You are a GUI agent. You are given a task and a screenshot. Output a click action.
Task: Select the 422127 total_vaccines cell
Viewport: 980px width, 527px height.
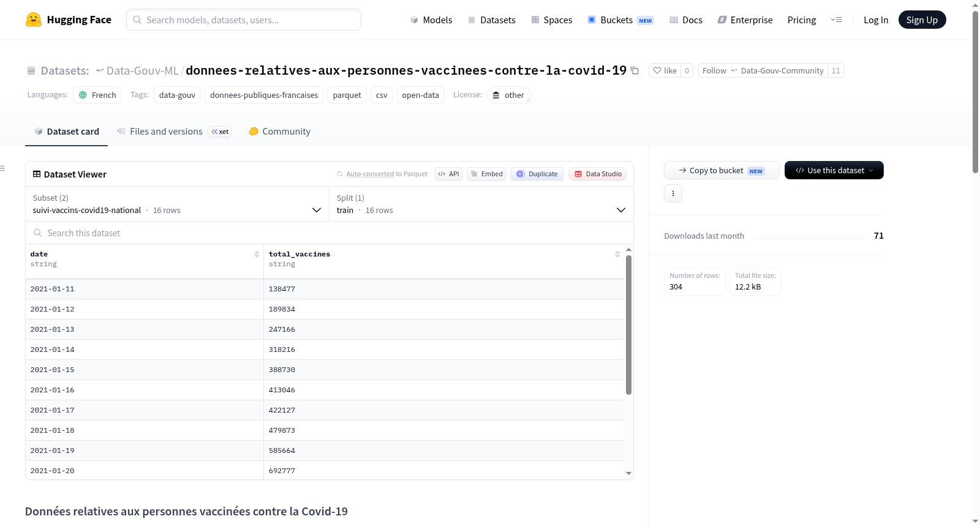tap(444, 410)
